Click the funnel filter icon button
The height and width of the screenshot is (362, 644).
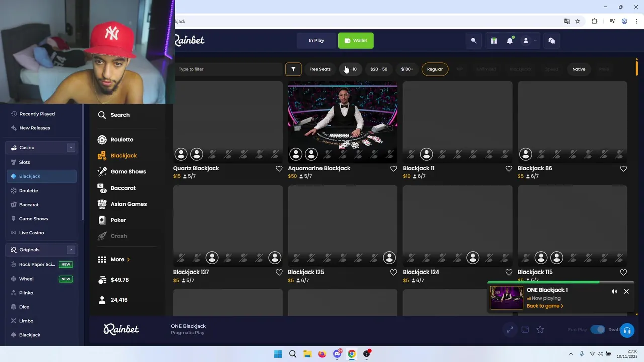pyautogui.click(x=293, y=69)
